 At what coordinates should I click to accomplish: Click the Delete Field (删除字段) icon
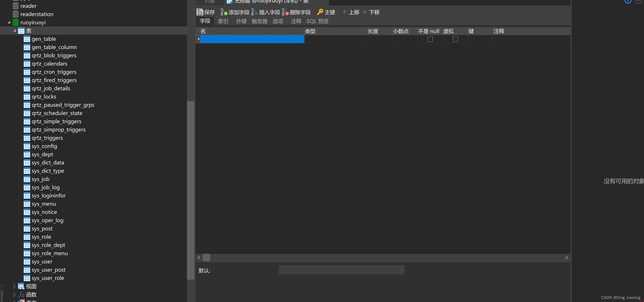285,12
